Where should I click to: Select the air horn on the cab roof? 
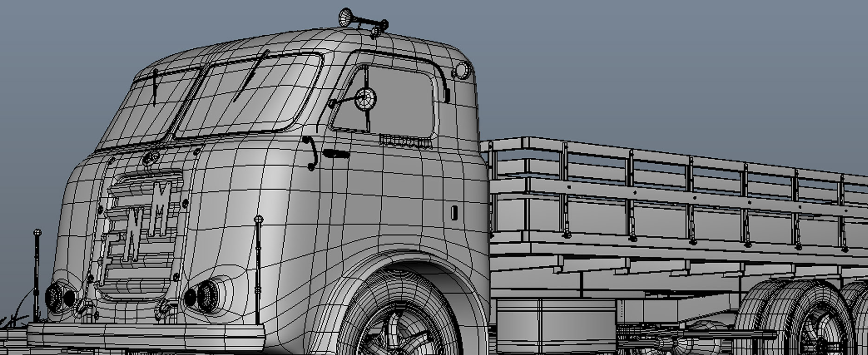[361, 20]
